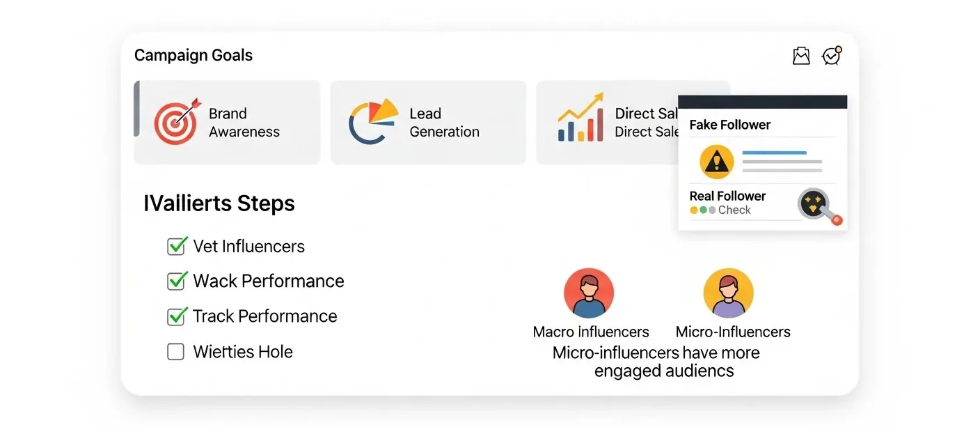Toggle the Track Performance checkbox
The height and width of the screenshot is (432, 980).
point(177,316)
